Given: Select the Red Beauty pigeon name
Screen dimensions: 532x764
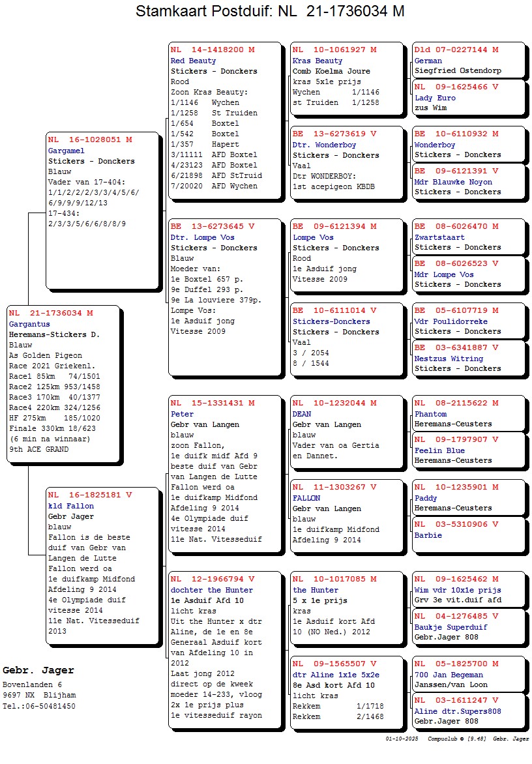Looking at the screenshot, I should [193, 61].
